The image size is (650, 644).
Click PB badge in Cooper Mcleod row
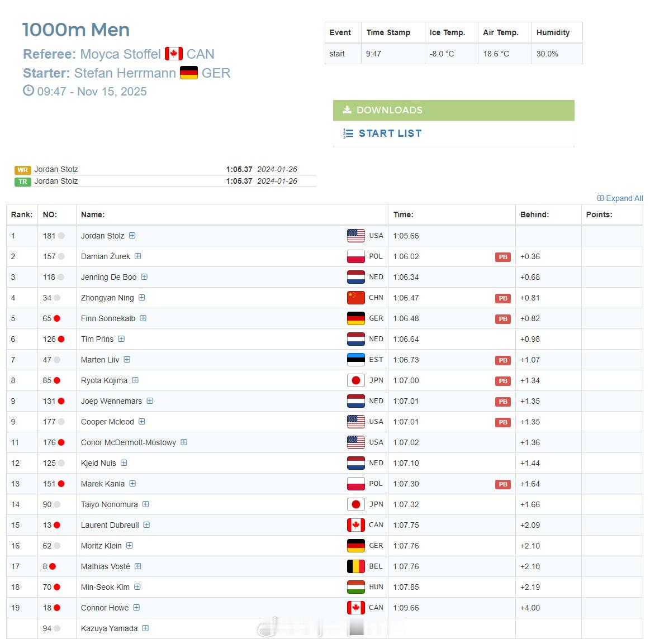tap(503, 422)
